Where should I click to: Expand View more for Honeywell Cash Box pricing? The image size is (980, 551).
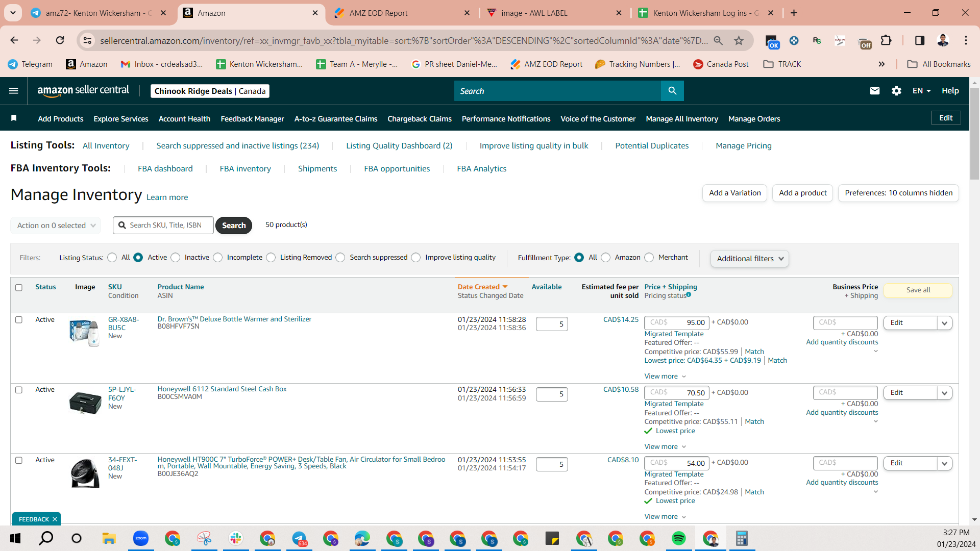[665, 447]
